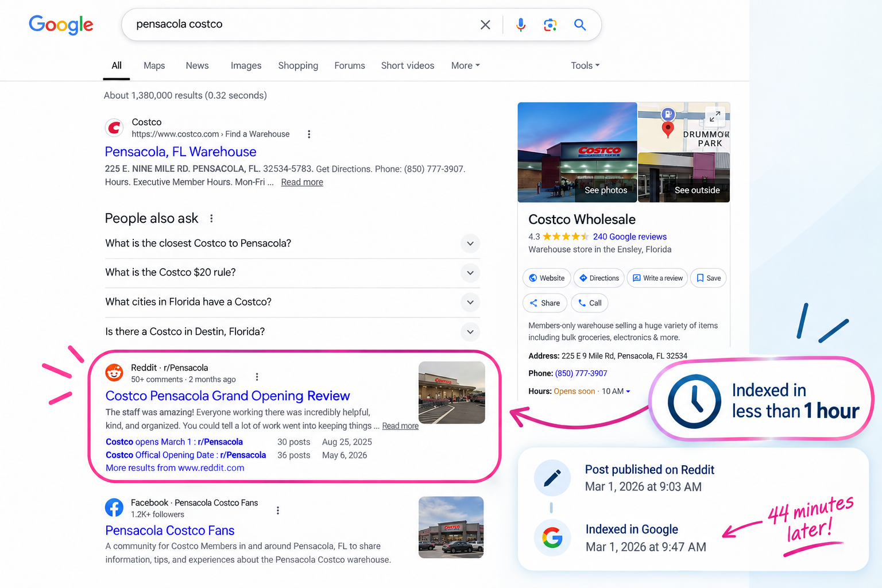882x588 pixels.
Task: Open People also ask options menu
Action: 211,219
